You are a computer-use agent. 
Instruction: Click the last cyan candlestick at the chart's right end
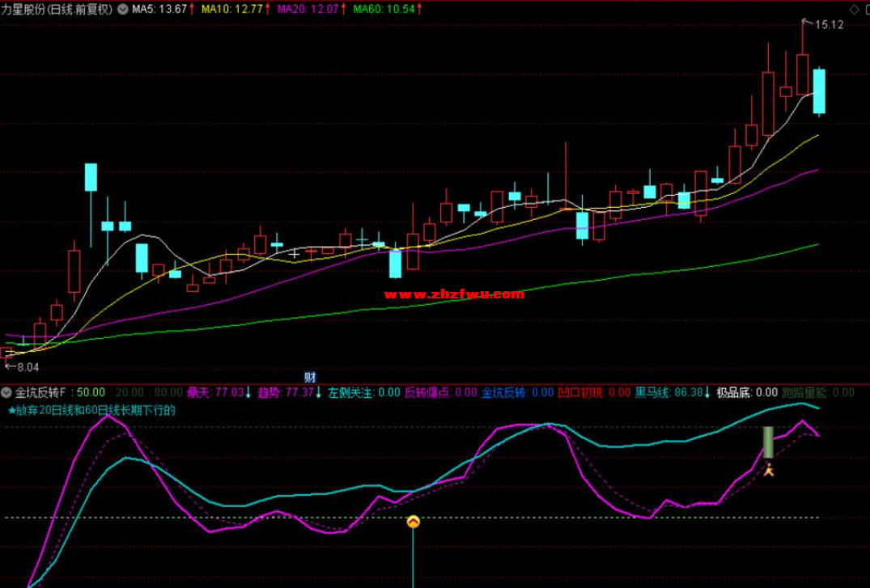[x=819, y=91]
